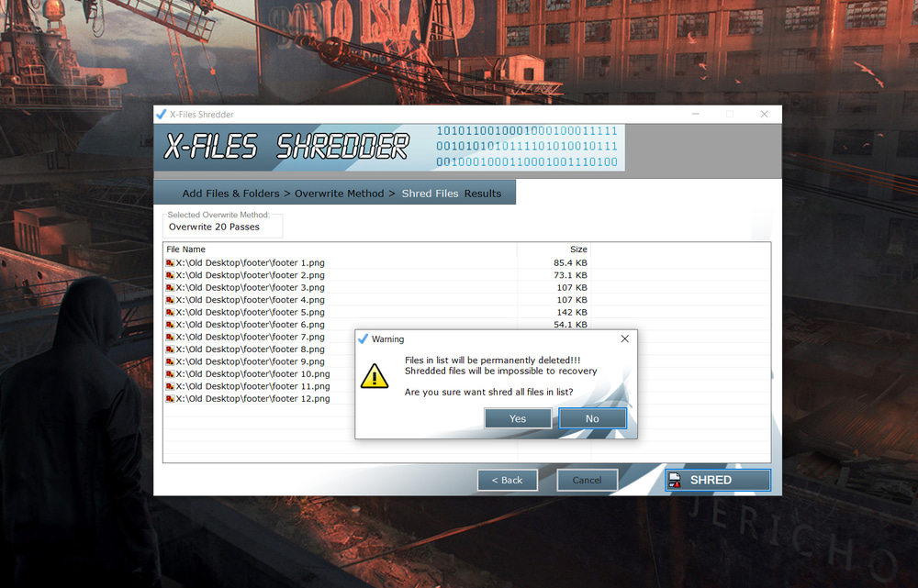Sort list by Size column header
Viewport: 918px width, 588px height.
578,250
